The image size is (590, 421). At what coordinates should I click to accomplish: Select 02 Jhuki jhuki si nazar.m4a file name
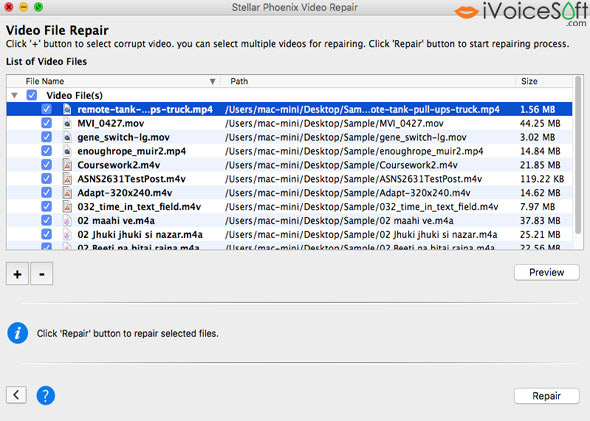click(140, 235)
